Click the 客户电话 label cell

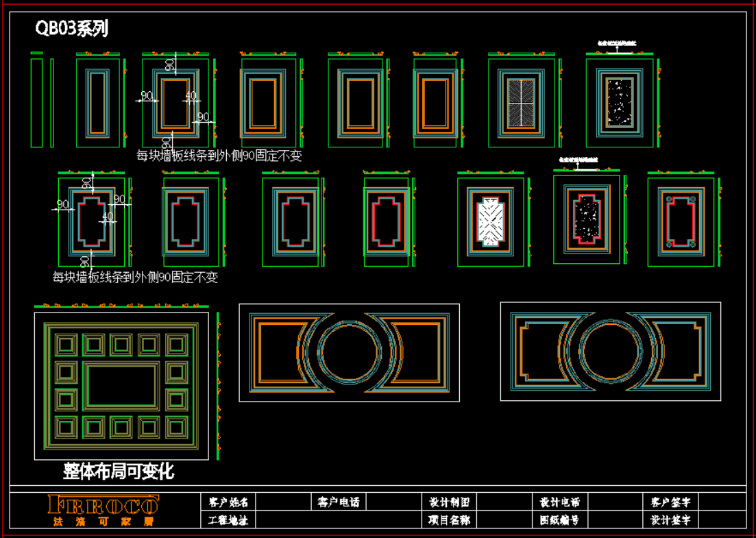pos(339,502)
